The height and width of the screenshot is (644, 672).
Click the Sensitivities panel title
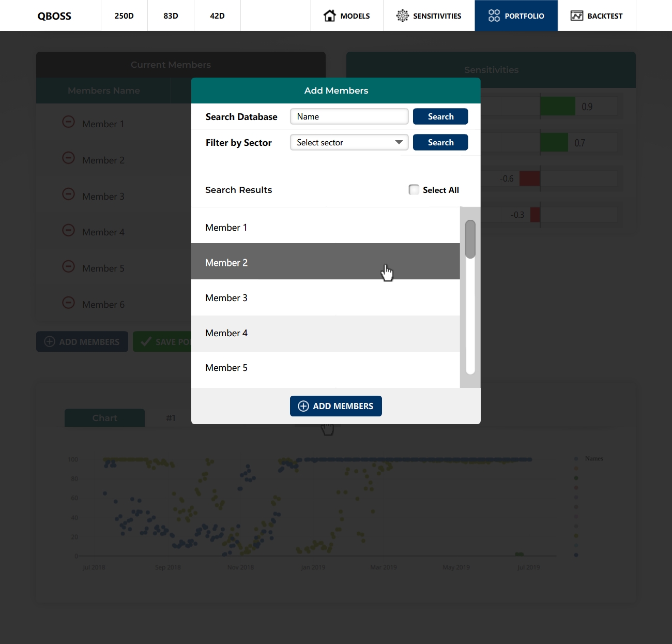pos(491,70)
